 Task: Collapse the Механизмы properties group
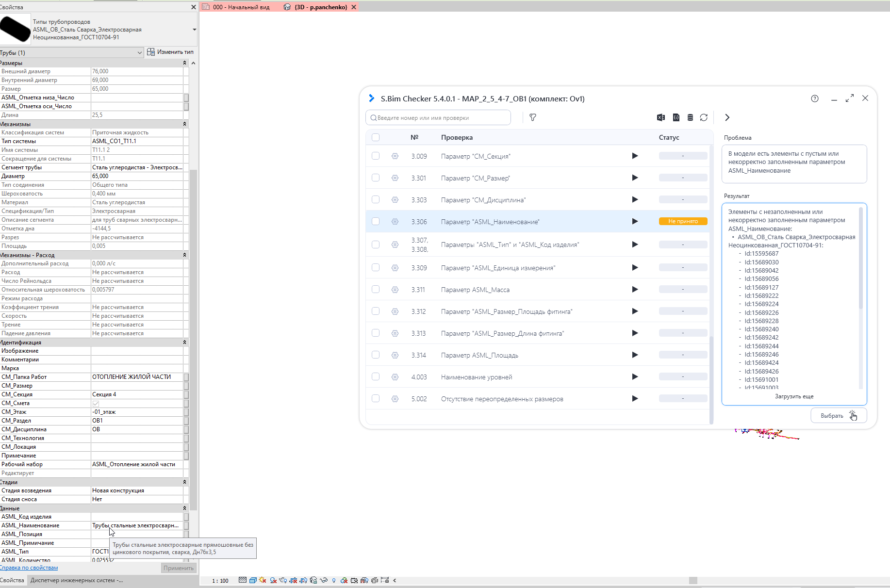[184, 124]
